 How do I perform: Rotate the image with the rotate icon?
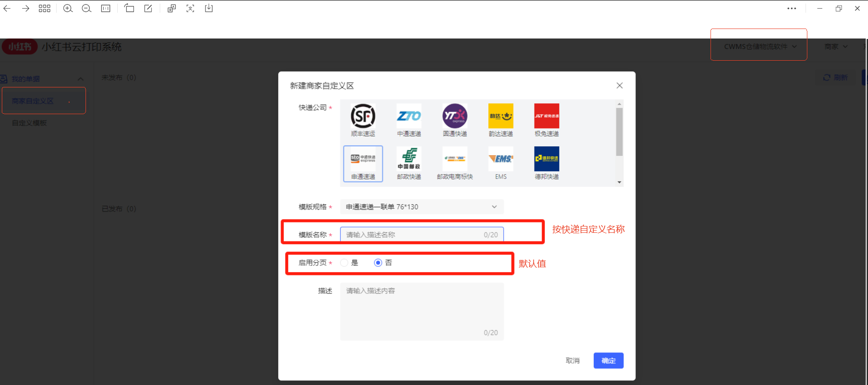coord(129,8)
